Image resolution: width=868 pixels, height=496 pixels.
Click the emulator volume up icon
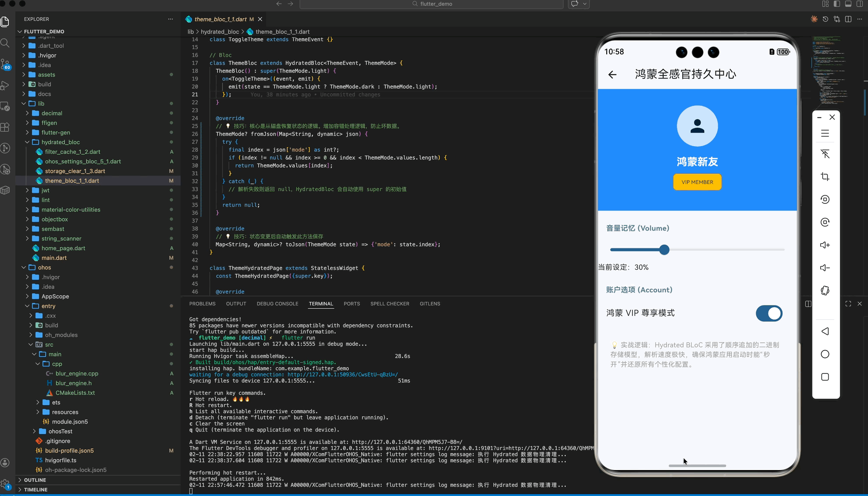825,245
